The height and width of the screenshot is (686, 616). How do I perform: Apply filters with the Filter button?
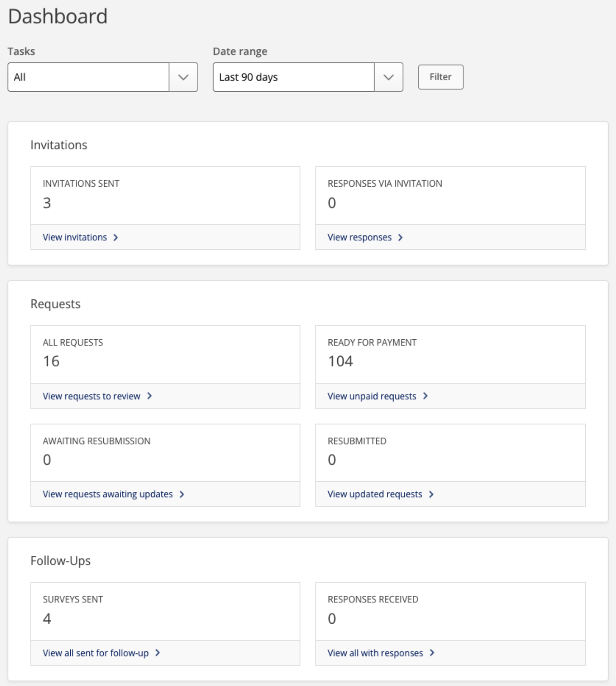pos(441,77)
